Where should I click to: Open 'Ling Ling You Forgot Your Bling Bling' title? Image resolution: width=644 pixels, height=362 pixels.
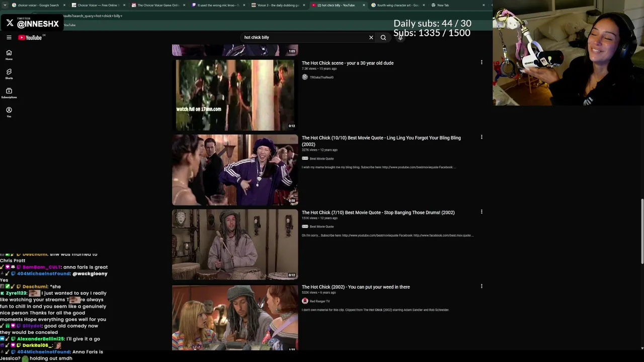tap(381, 141)
